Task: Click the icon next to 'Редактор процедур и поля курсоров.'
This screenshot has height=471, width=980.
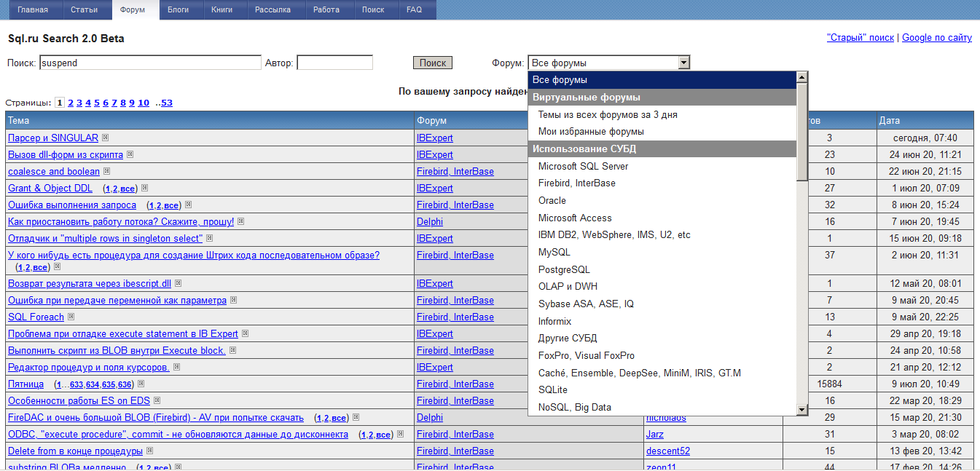Action: tap(177, 367)
